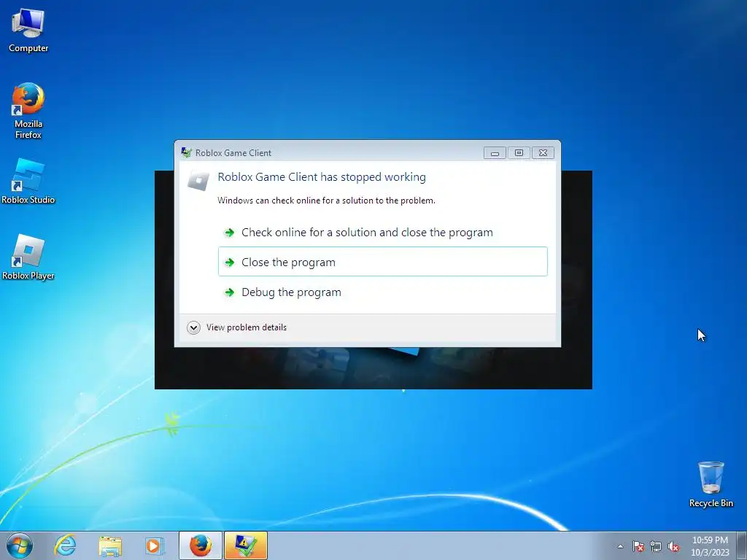This screenshot has height=560, width=747.
Task: Minimize the Roblox Game Client dialog
Action: pyautogui.click(x=495, y=153)
